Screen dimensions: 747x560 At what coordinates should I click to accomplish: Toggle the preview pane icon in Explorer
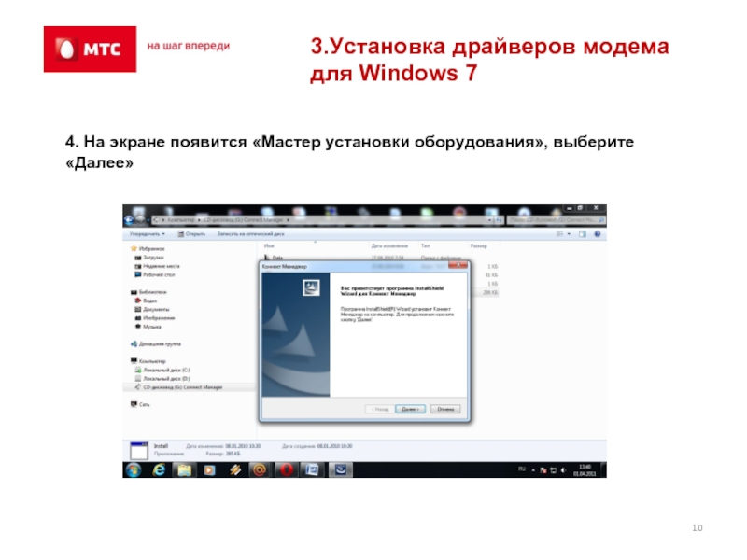pos(582,234)
